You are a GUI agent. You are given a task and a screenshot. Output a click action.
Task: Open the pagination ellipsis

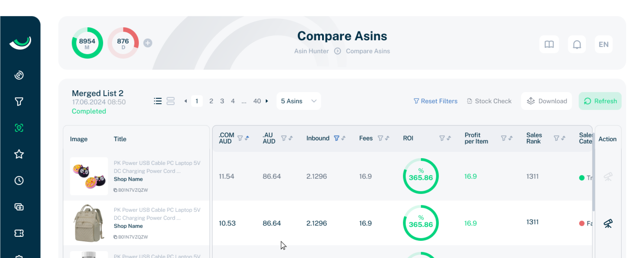coord(244,102)
